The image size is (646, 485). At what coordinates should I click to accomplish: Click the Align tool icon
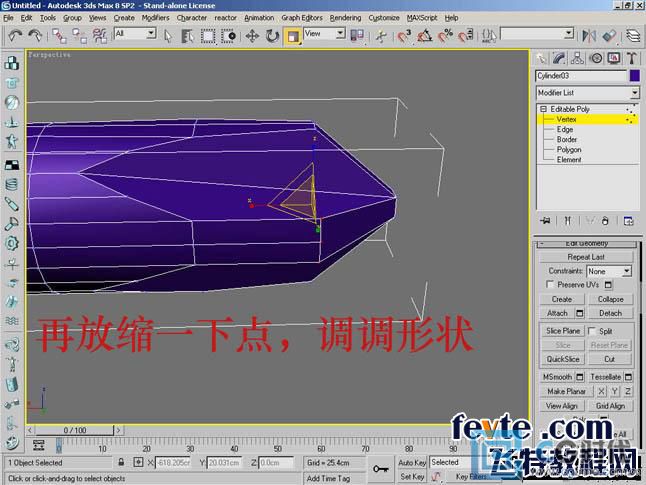(x=609, y=36)
